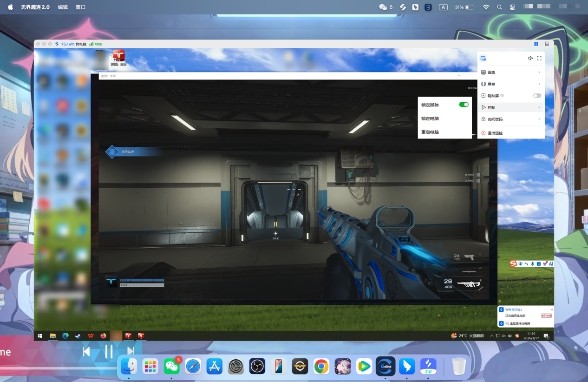Launch Firefox from the remote taskbar
588x382 pixels.
tap(103, 336)
